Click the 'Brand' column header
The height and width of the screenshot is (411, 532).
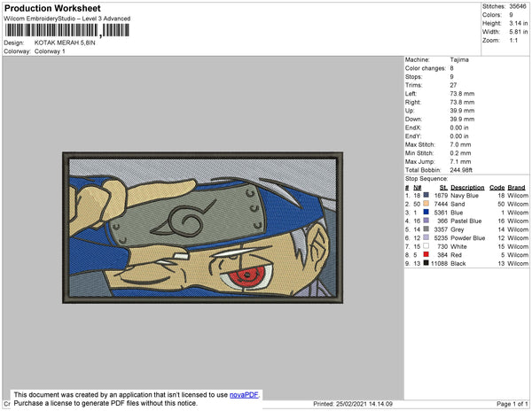coord(516,188)
